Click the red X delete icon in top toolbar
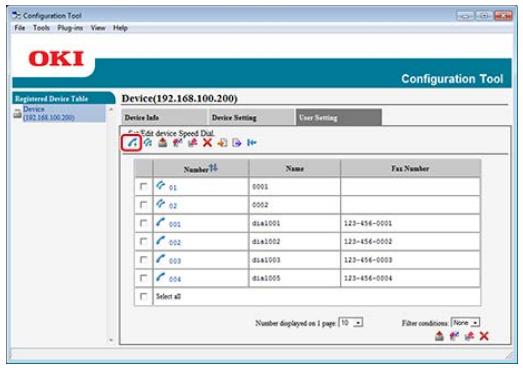 [x=207, y=142]
